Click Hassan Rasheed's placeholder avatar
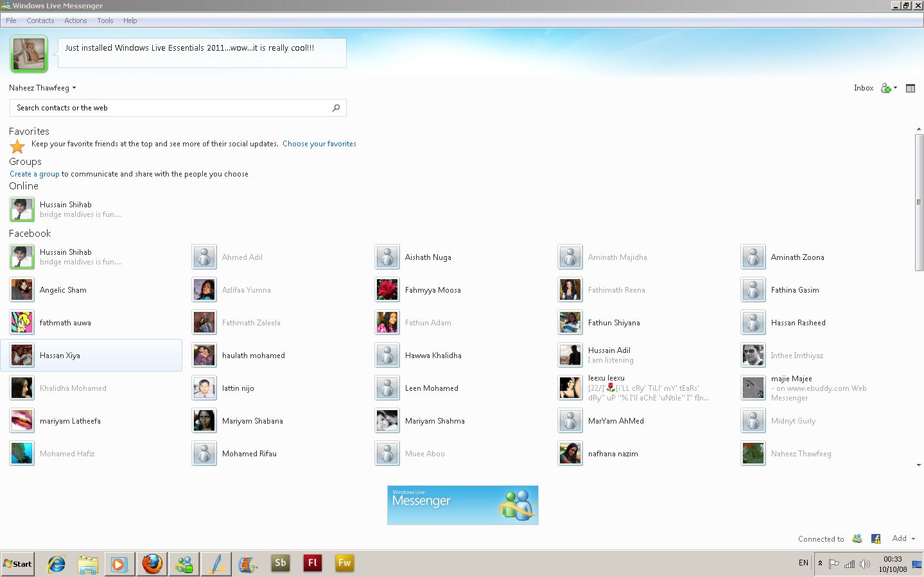 click(753, 323)
